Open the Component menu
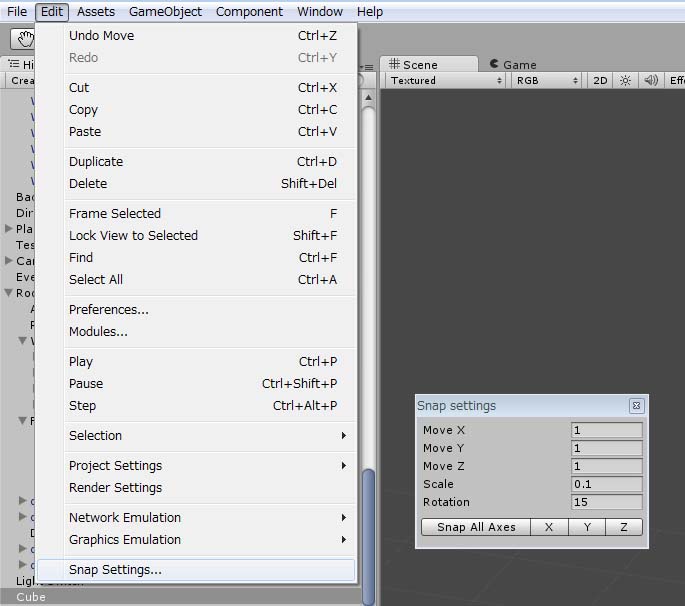 (x=249, y=11)
